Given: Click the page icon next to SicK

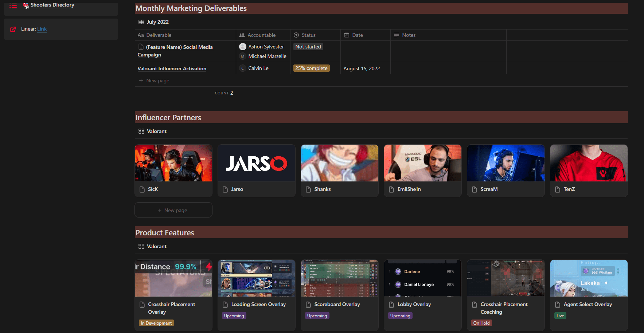Looking at the screenshot, I should coord(143,189).
